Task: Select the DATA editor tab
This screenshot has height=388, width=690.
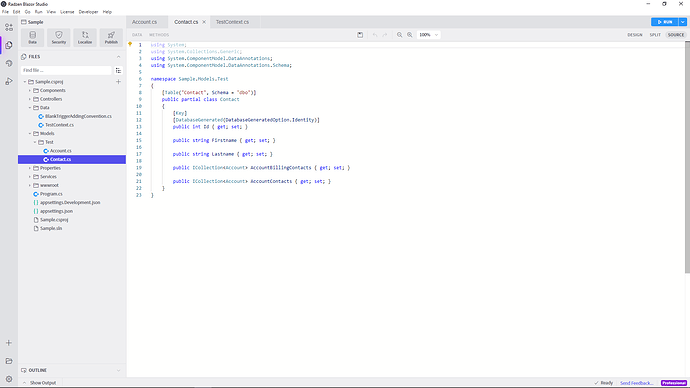Action: (137, 35)
